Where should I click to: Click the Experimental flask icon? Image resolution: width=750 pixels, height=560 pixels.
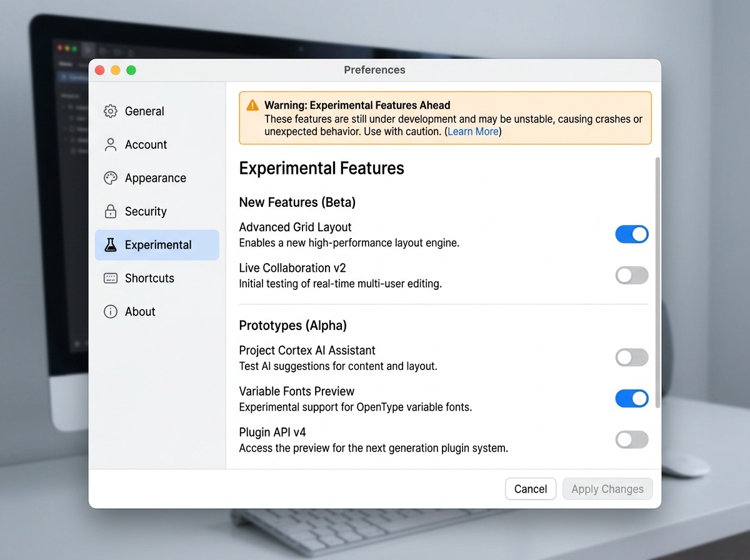[111, 245]
